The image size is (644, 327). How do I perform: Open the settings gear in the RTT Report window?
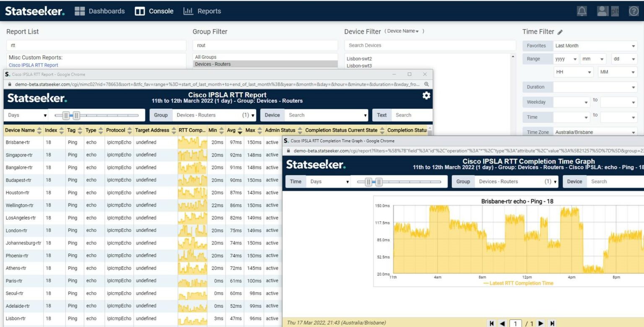[426, 96]
